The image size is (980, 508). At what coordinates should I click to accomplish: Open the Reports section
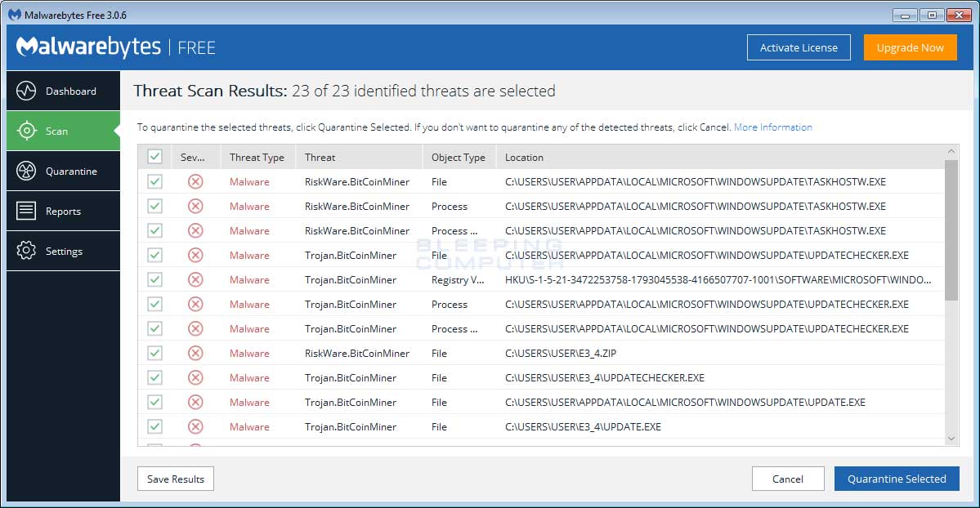point(63,211)
